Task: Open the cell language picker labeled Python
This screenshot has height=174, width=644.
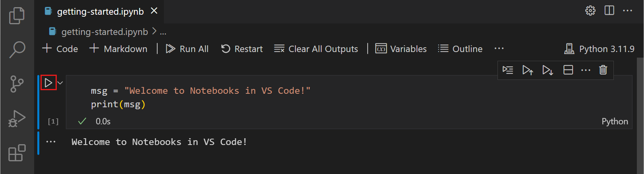Action: pyautogui.click(x=615, y=122)
